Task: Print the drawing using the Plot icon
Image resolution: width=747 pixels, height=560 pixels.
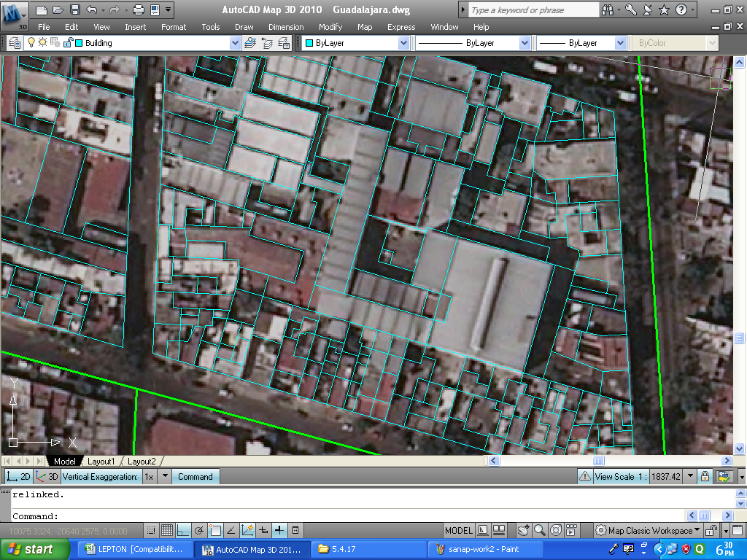Action: pyautogui.click(x=139, y=9)
